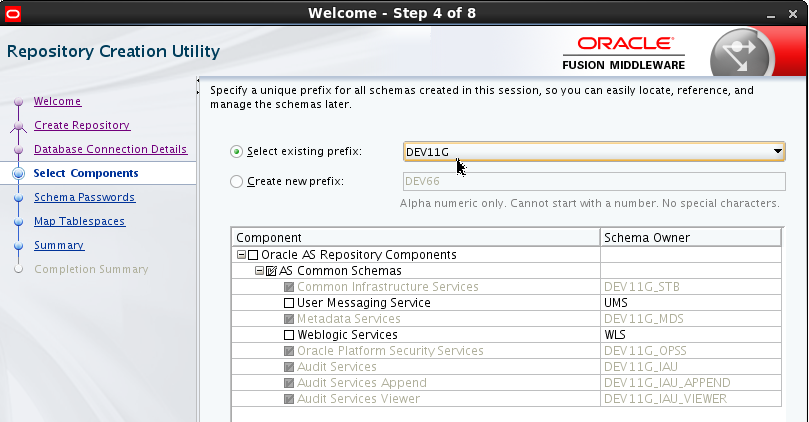Collapse the Oracle AS Repository Components tree node
This screenshot has width=809, height=422.
241,255
